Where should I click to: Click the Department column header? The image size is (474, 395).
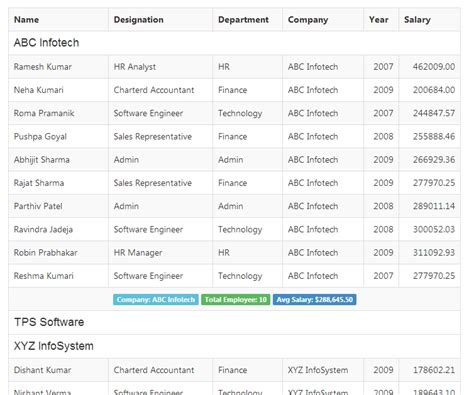tap(243, 20)
